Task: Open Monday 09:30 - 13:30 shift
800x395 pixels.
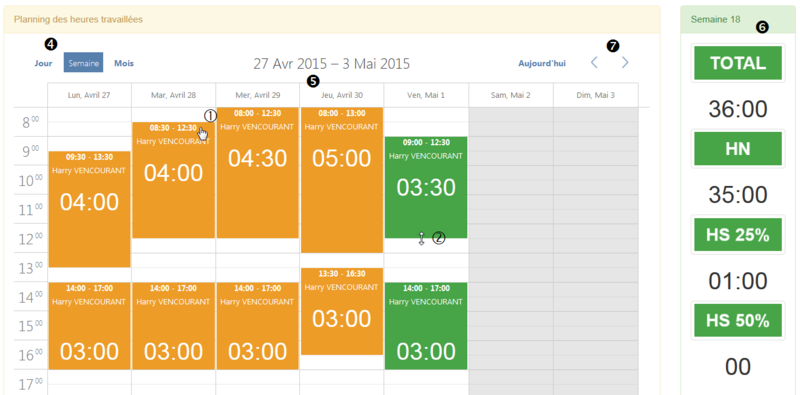Action: [89, 209]
